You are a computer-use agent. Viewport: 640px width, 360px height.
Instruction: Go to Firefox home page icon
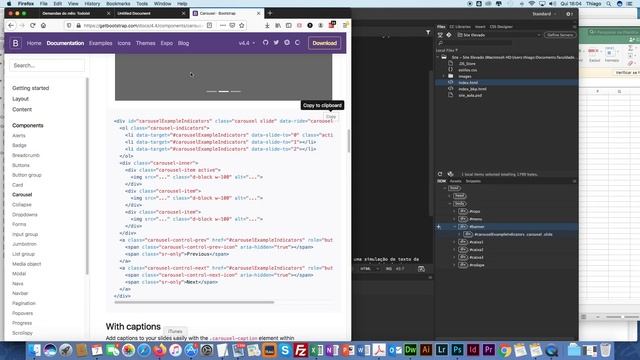point(43,25)
